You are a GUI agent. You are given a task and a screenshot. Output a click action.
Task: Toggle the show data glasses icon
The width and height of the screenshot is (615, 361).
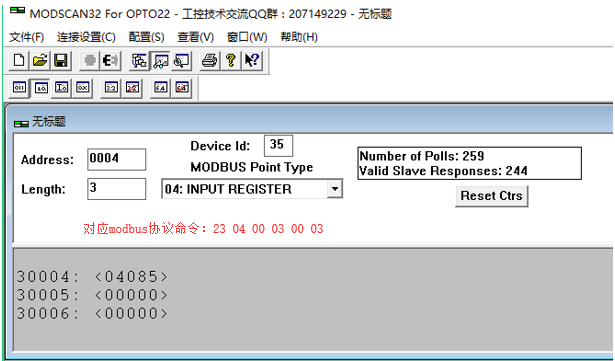tap(161, 60)
